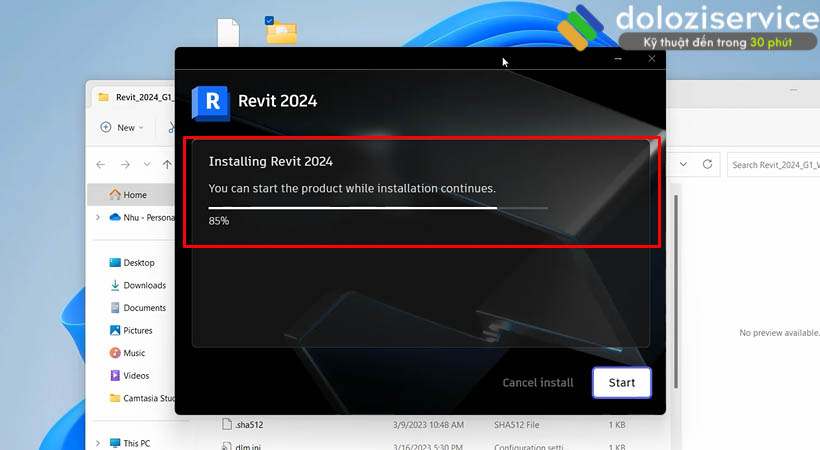Viewport: 820px width, 450px height.
Task: Click the Home house icon in sidebar
Action: click(x=115, y=194)
